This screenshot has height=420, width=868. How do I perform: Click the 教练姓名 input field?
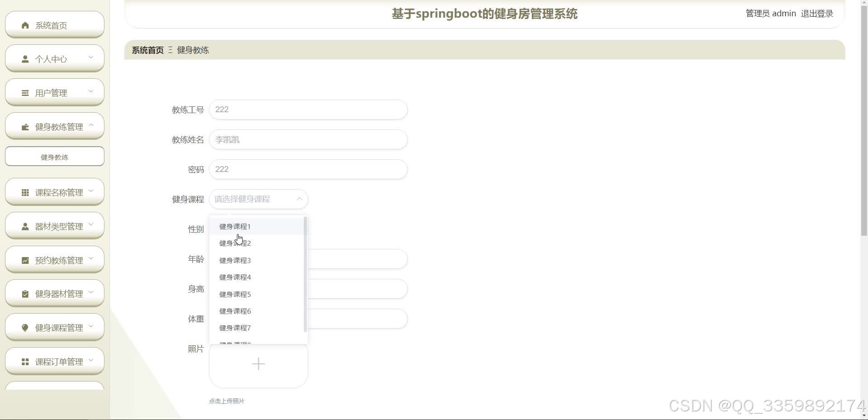pyautogui.click(x=308, y=139)
